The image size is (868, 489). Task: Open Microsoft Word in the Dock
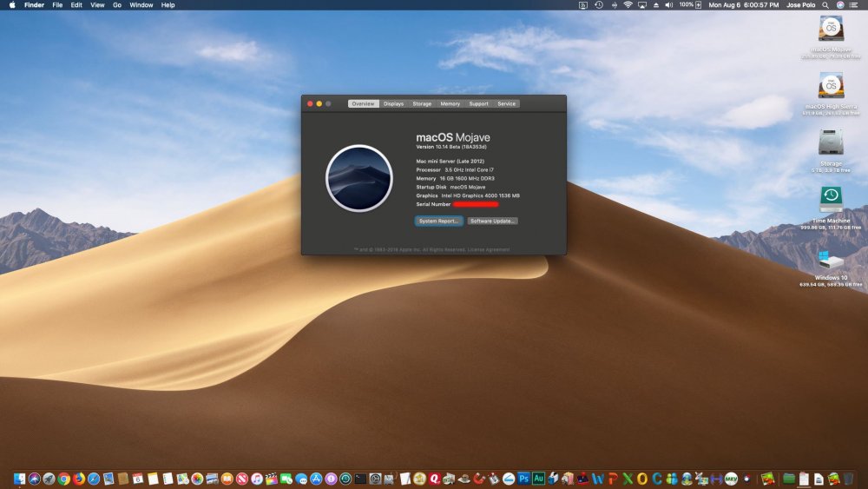pos(598,479)
